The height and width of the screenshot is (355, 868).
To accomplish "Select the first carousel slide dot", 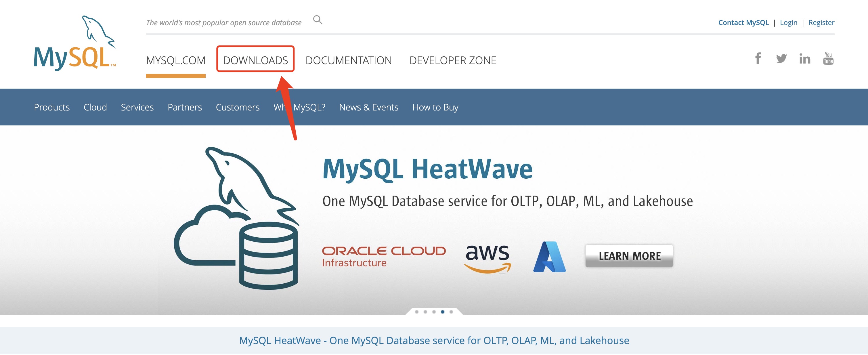I will (x=417, y=312).
